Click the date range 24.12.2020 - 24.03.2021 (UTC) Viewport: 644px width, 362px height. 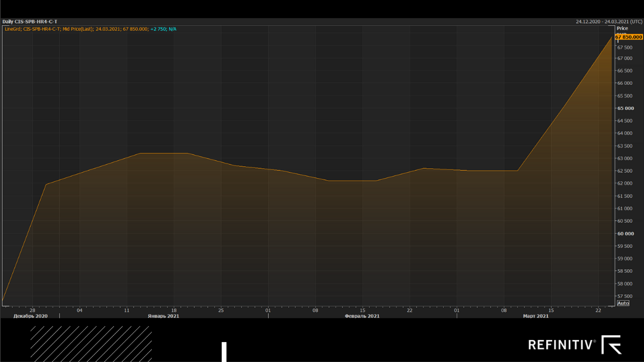coord(609,21)
